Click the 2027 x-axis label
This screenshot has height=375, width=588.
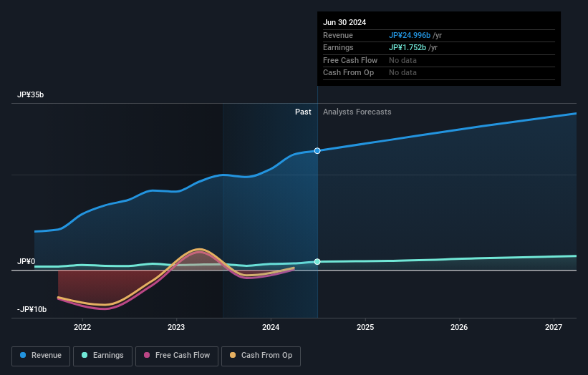pyautogui.click(x=554, y=327)
